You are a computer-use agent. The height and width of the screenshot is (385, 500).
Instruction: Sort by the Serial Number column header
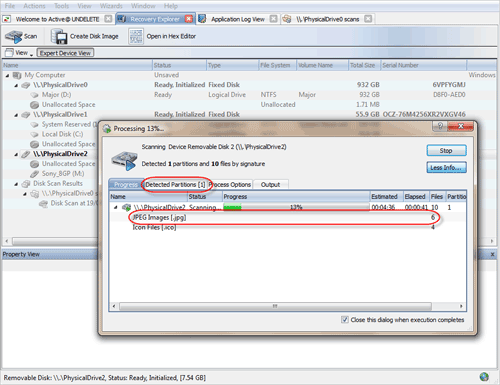point(423,65)
